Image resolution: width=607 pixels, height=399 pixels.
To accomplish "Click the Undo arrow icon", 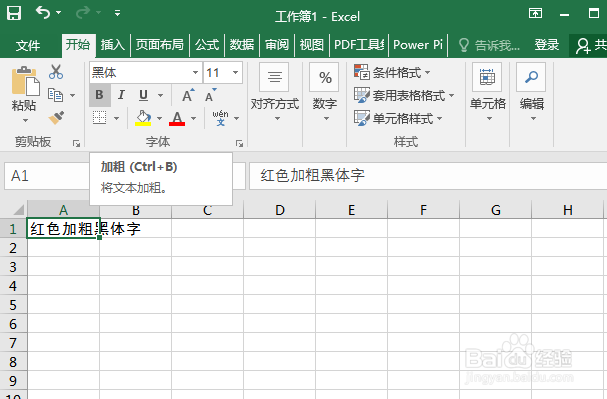I will click(43, 13).
